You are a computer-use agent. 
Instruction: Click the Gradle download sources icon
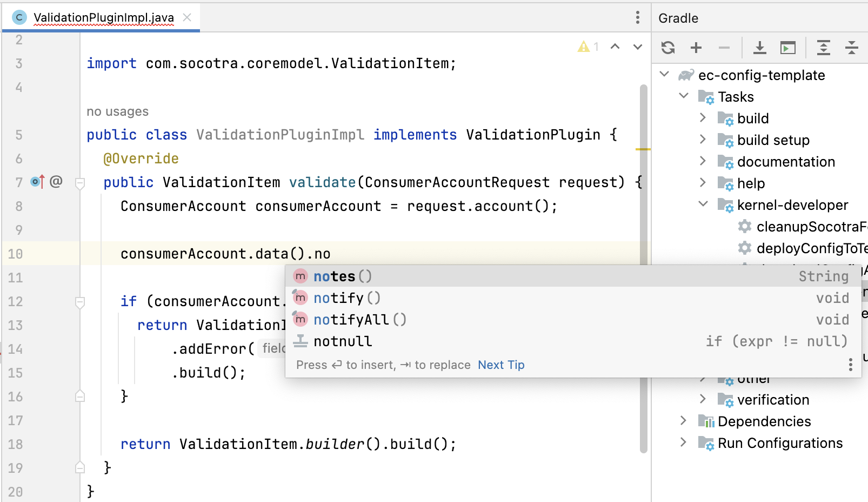pos(760,48)
